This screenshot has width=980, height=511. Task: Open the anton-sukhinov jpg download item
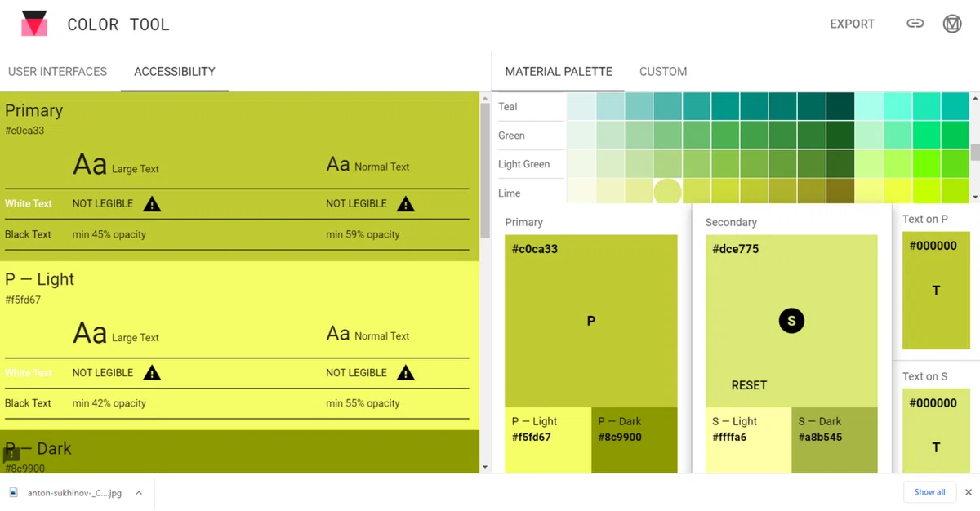(73, 492)
